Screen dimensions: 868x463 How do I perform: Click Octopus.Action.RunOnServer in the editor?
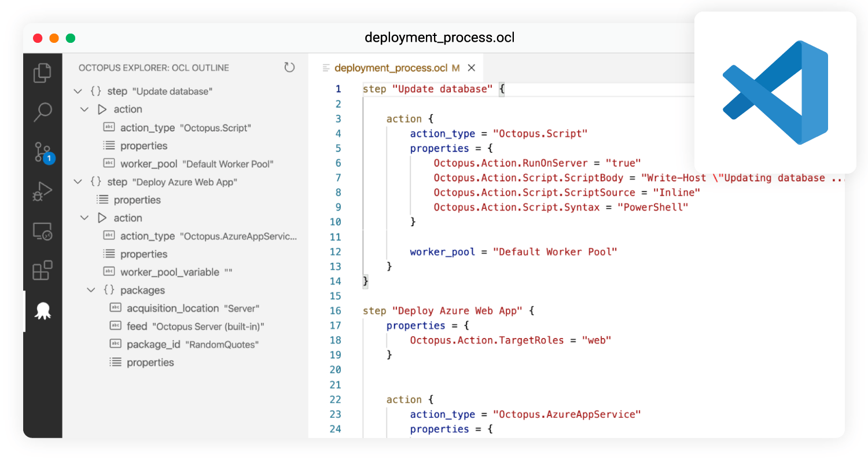[510, 163]
